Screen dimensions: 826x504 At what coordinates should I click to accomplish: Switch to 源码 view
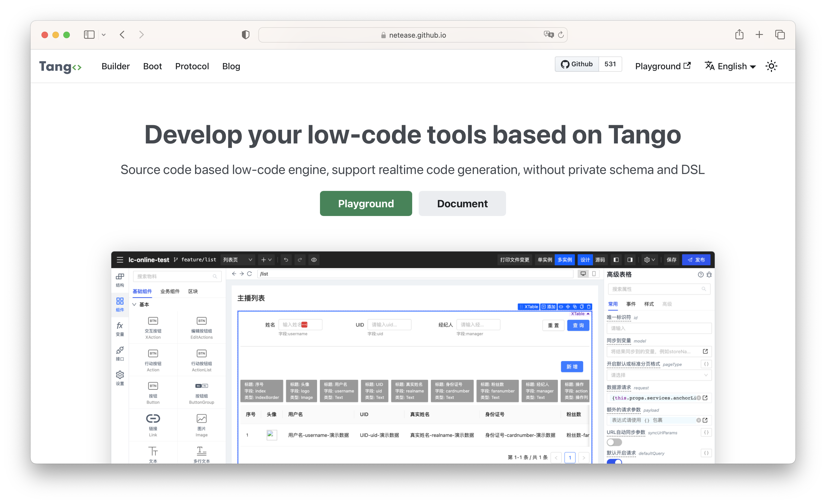[x=600, y=260]
